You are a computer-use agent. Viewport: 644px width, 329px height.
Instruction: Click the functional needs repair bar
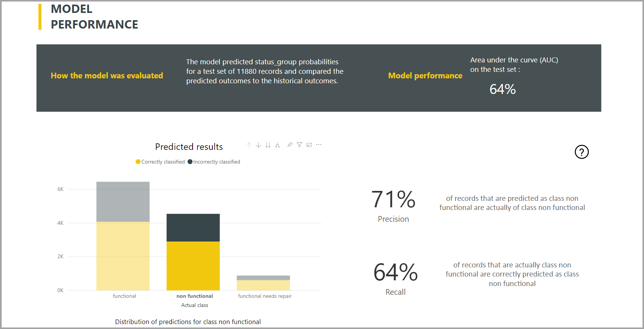coord(263,283)
